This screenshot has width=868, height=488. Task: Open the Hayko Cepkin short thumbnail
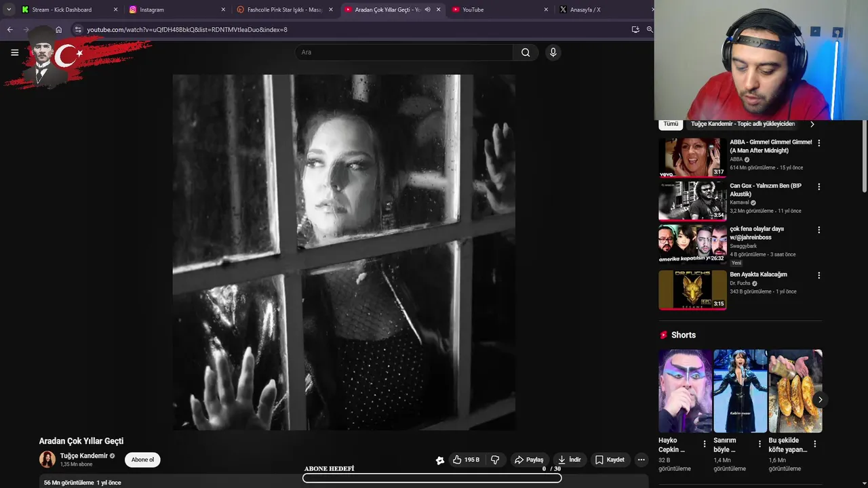tap(685, 391)
